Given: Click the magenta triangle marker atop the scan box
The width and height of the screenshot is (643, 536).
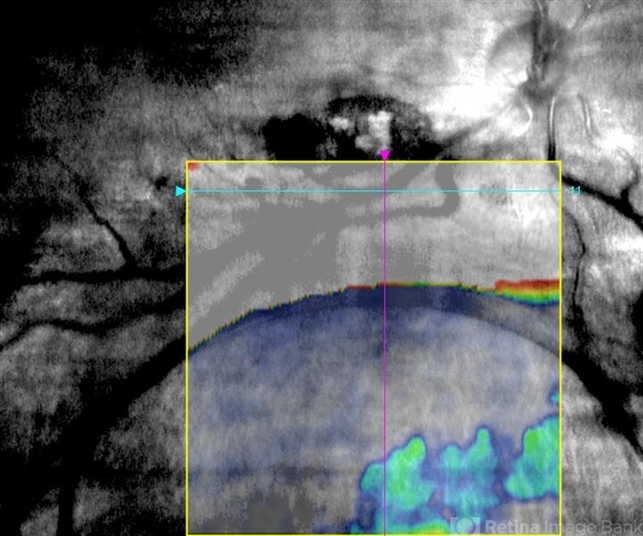Looking at the screenshot, I should 385,155.
